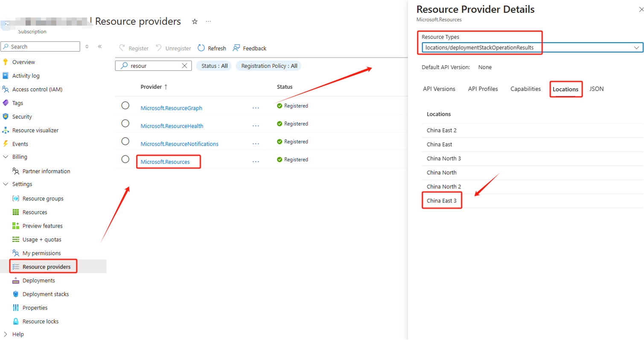Select the China North 3 location row
This screenshot has width=644, height=340.
(533, 158)
